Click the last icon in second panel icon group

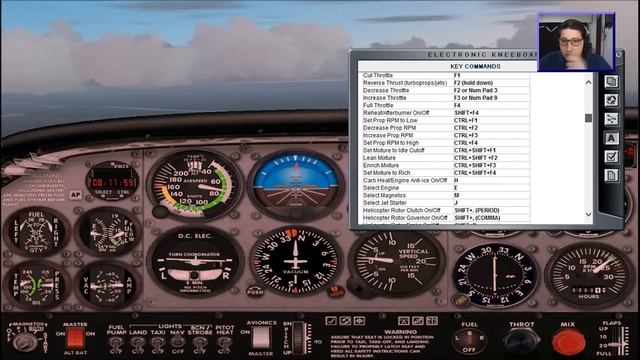point(432,321)
